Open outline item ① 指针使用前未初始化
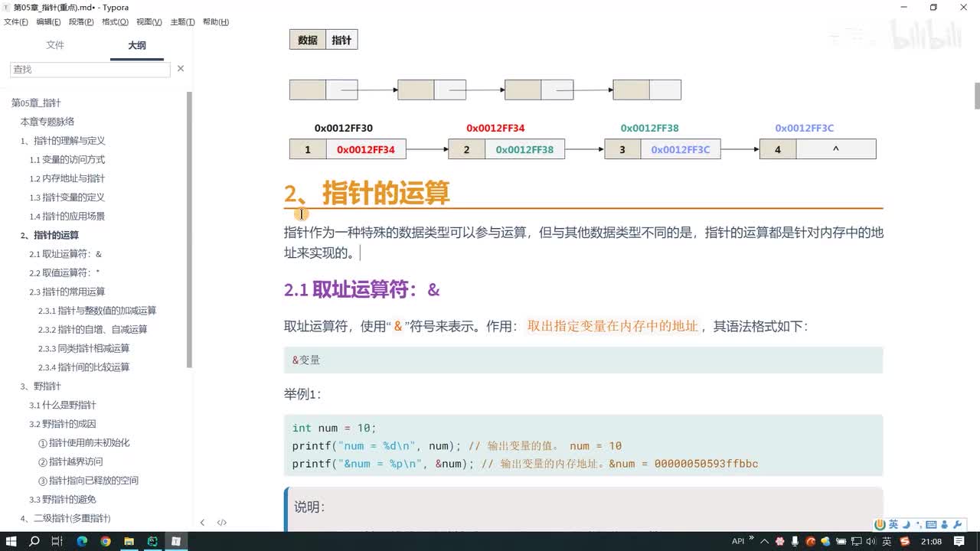The image size is (980, 551). (x=84, y=442)
